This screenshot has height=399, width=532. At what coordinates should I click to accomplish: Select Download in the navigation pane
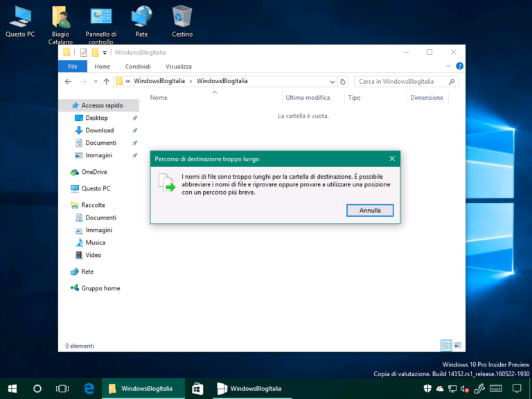[x=99, y=130]
